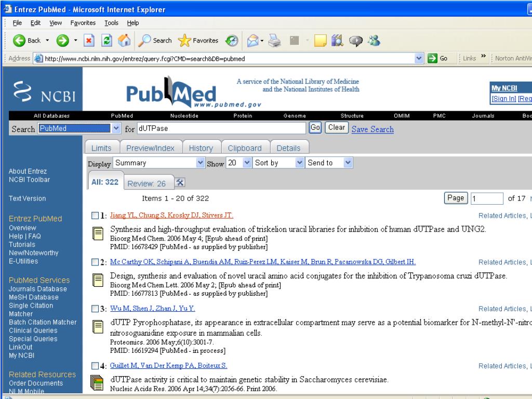The image size is (532, 399).
Task: Switch to the Details tab
Action: pyautogui.click(x=288, y=148)
